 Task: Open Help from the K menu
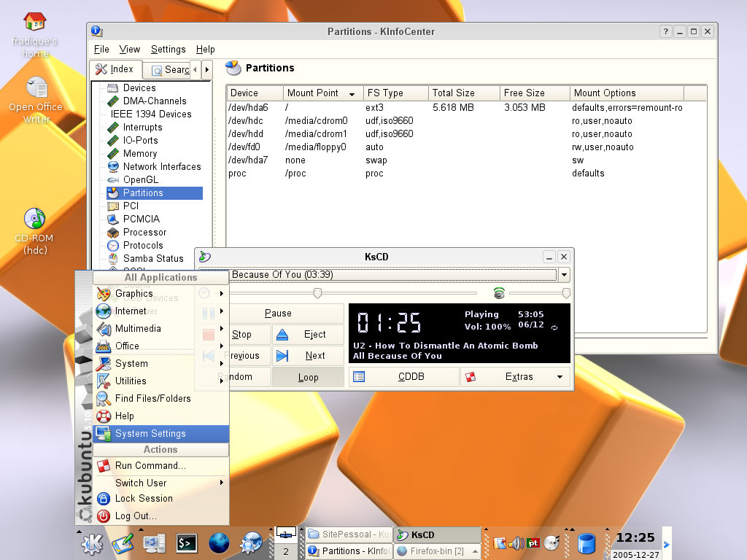(x=160, y=416)
